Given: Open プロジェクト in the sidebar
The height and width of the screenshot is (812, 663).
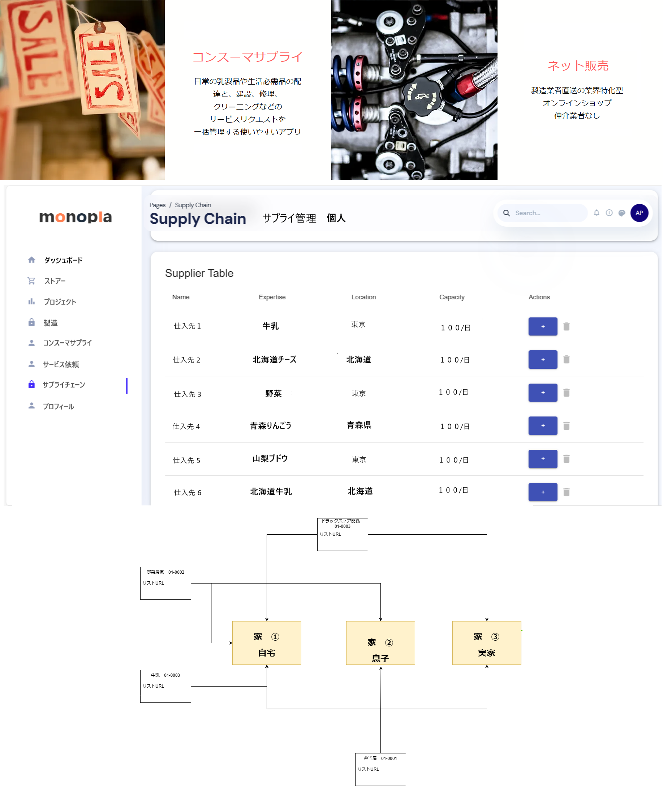Looking at the screenshot, I should tap(60, 302).
